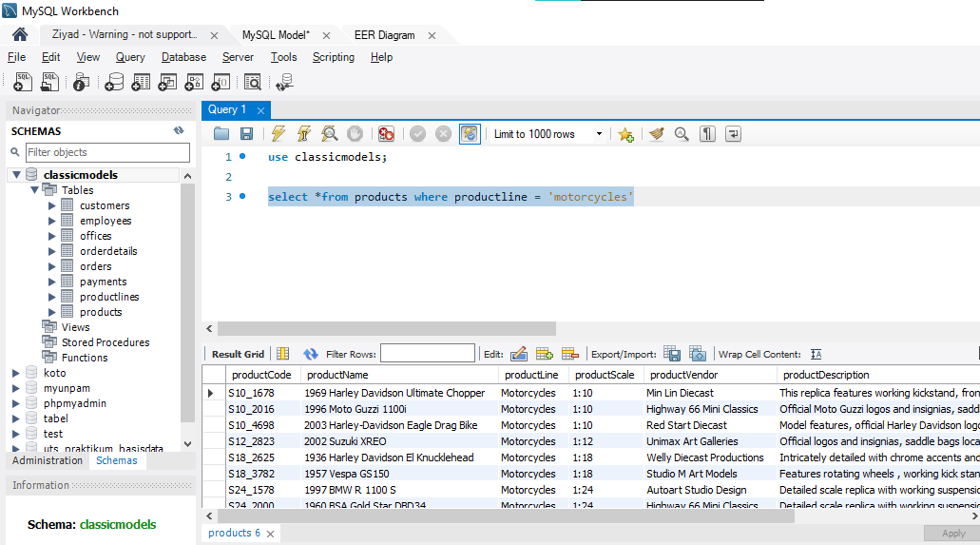Select the phpmyadmin schema
The height and width of the screenshot is (545, 980).
(x=75, y=403)
